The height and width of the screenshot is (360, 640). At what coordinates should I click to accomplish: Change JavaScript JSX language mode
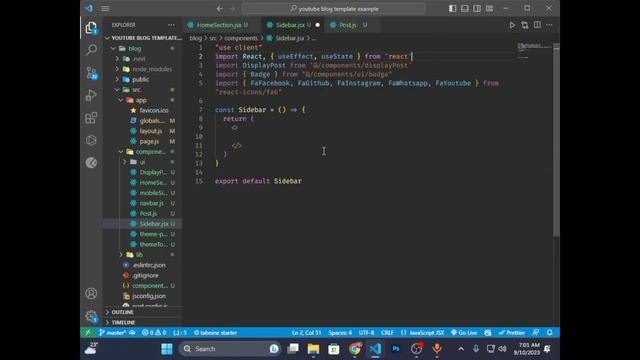[422, 333]
